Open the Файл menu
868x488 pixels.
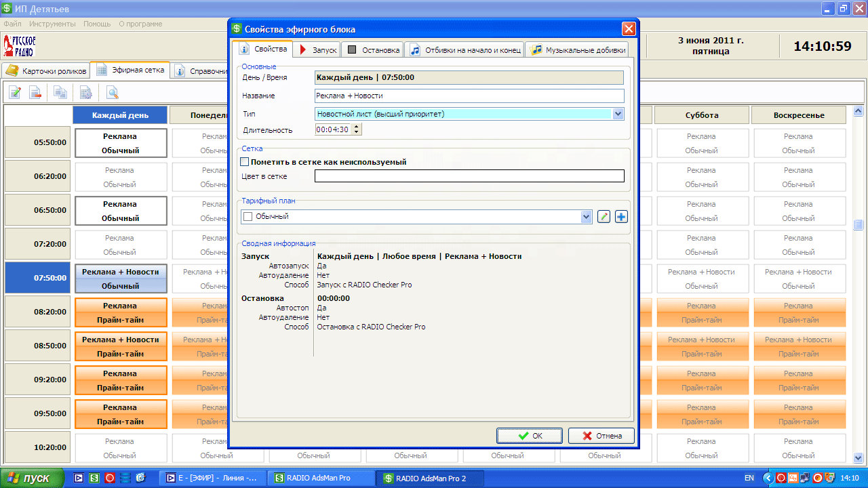(12, 24)
